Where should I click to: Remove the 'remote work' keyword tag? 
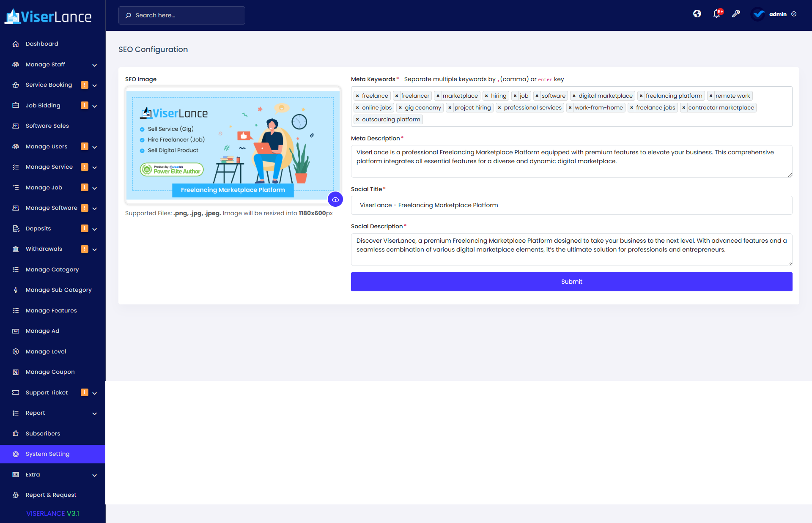[711, 96]
